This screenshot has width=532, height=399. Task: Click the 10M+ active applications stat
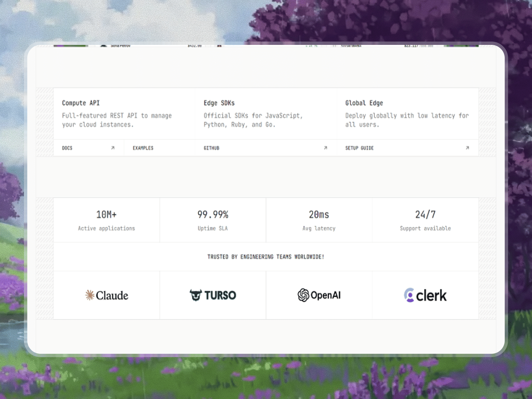point(106,220)
